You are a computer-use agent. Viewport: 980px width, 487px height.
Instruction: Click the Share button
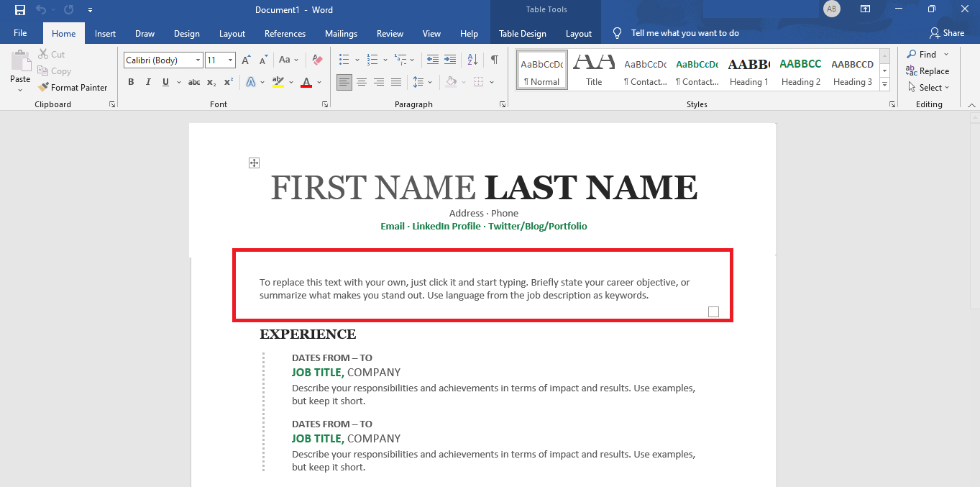point(947,33)
